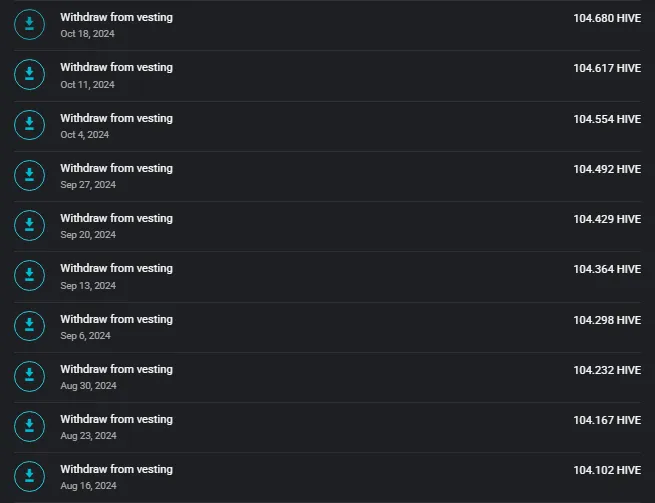Select the 104.554 HIVE amount
The height and width of the screenshot is (503, 655).
click(x=607, y=119)
